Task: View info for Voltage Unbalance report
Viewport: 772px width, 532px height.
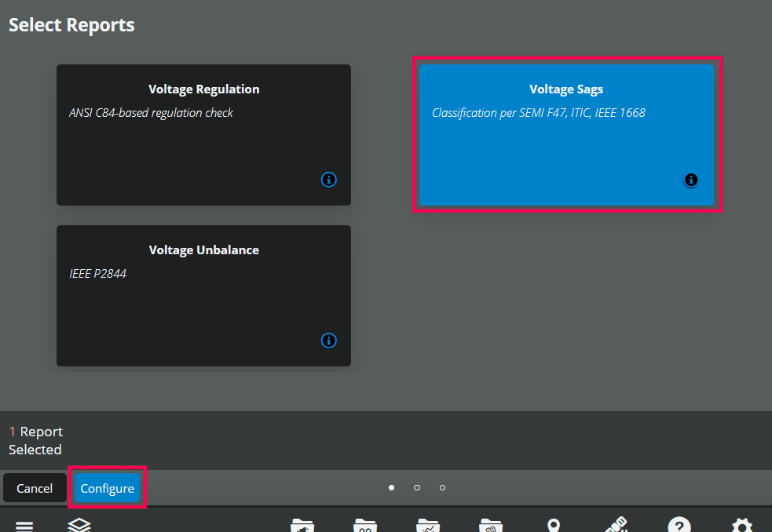Action: click(328, 341)
